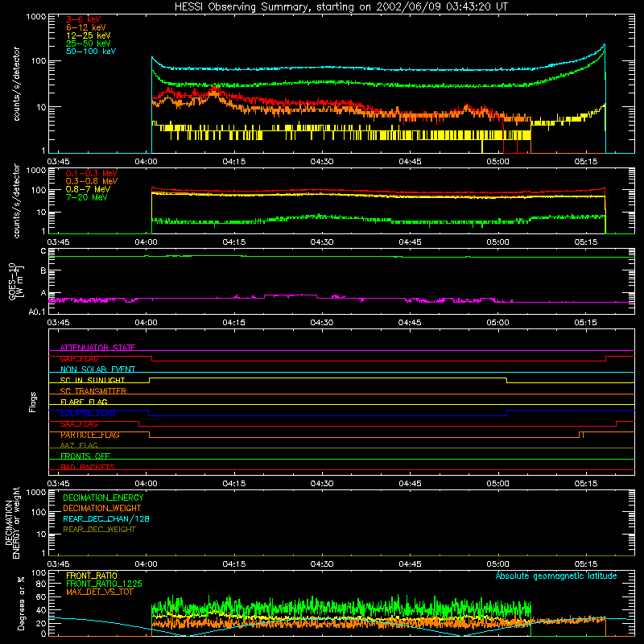Viewport: 644px width, 644px height.
Task: Select the 0.1-0.3 MeV legend label
Action: [x=92, y=173]
